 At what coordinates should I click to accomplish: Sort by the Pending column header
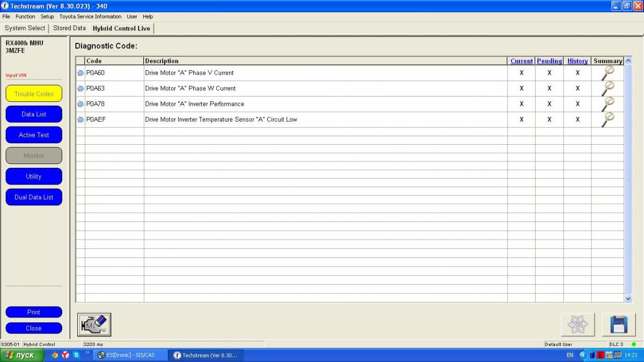coord(550,61)
